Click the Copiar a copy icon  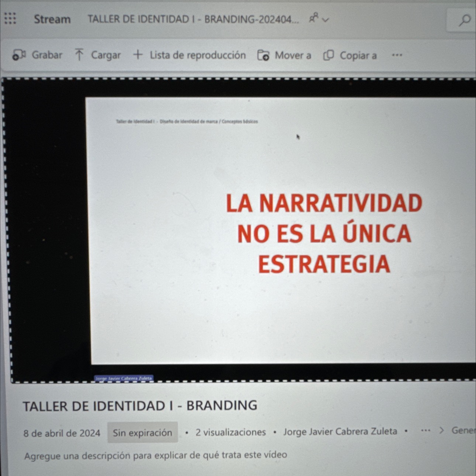coord(328,55)
